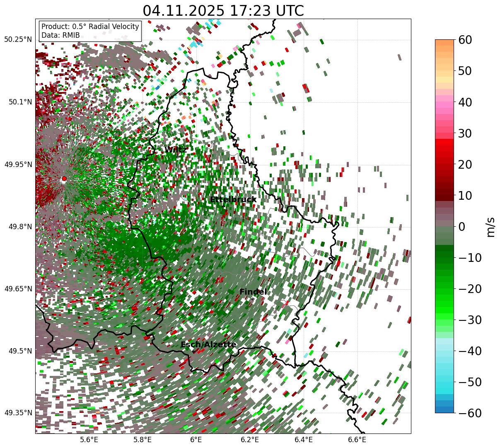Viewport: 500px width, 448px height.
Task: Click the 50.25°N latitude tick label
Action: coord(18,40)
